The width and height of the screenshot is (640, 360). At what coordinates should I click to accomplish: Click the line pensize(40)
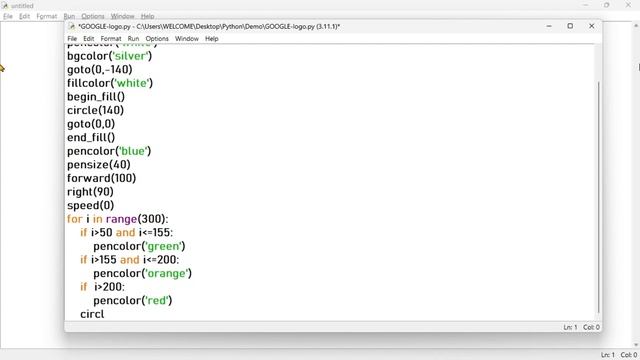pos(99,164)
